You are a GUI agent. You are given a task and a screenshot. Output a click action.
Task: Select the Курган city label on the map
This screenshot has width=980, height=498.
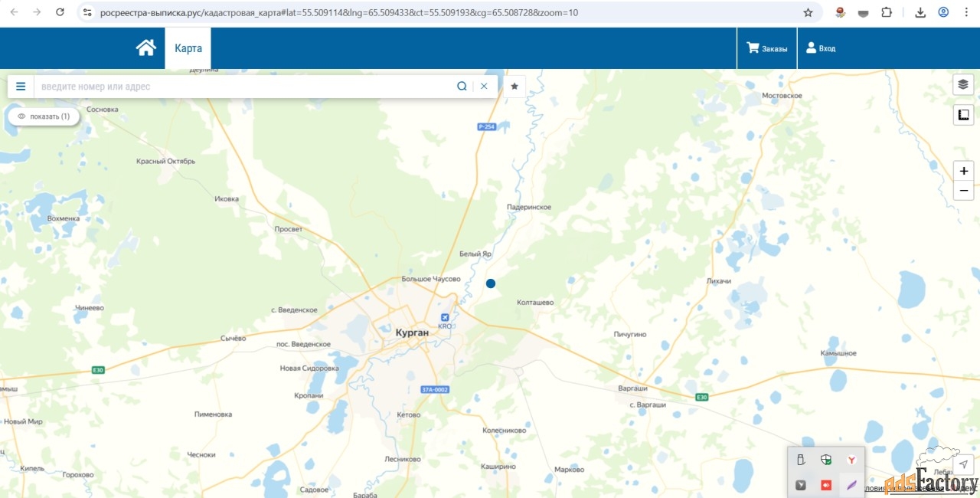tap(413, 333)
